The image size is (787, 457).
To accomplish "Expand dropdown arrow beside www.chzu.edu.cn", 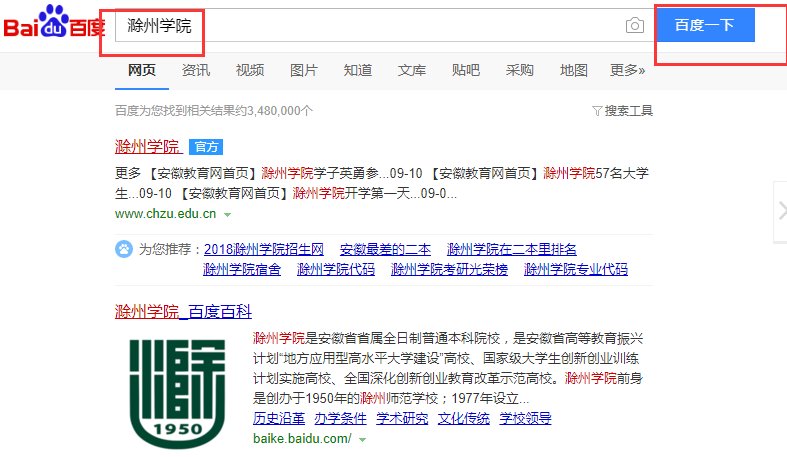I will pyautogui.click(x=227, y=215).
